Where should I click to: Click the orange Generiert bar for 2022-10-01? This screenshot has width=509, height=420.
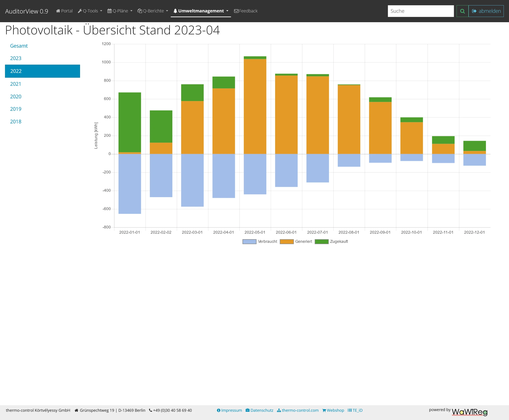[x=412, y=138]
